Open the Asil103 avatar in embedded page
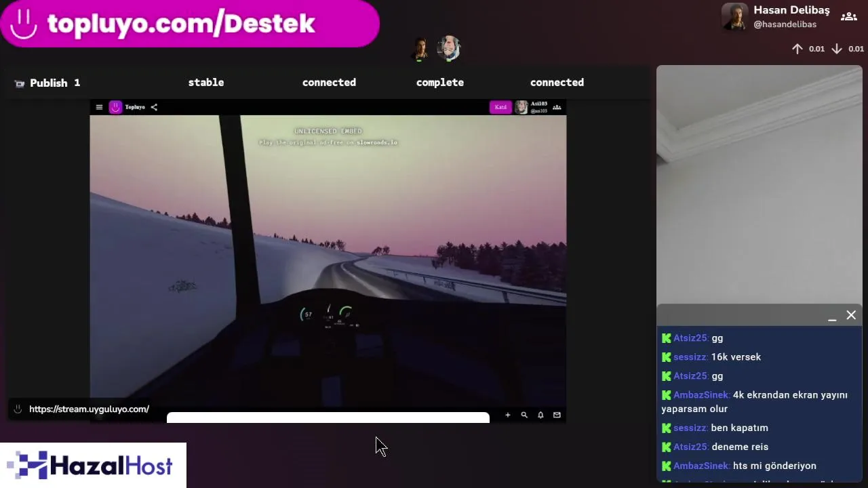The height and width of the screenshot is (488, 868). (x=521, y=107)
